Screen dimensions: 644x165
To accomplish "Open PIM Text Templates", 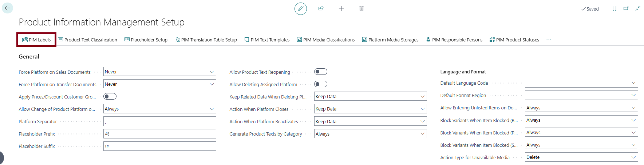I will coord(267,40).
